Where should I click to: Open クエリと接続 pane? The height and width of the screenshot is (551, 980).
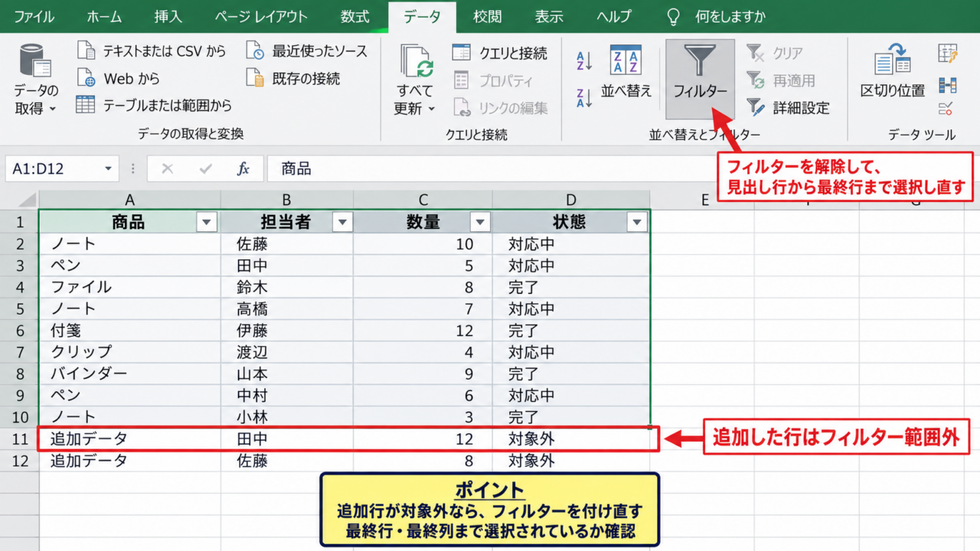[x=500, y=53]
